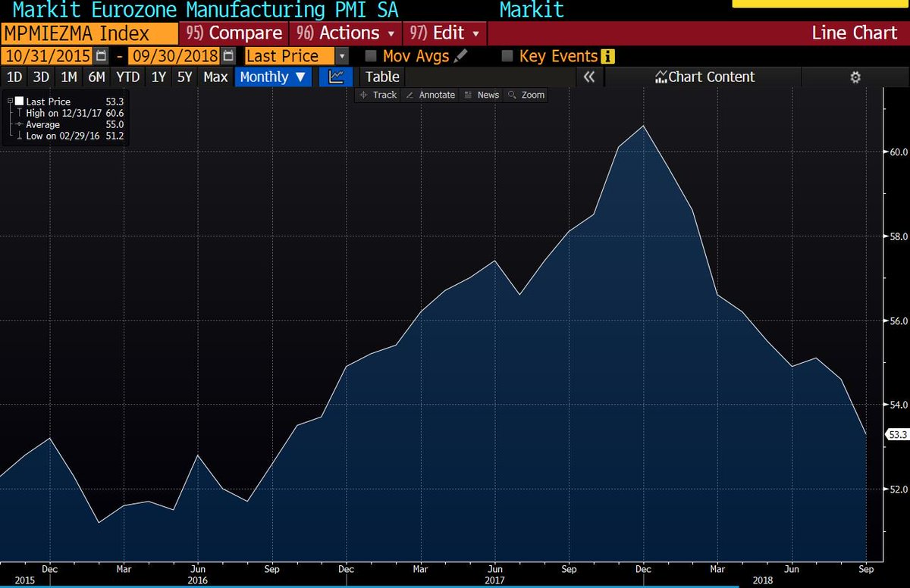Image resolution: width=910 pixels, height=588 pixels.
Task: Click the 2016 year label on x-axis
Action: coord(199,579)
